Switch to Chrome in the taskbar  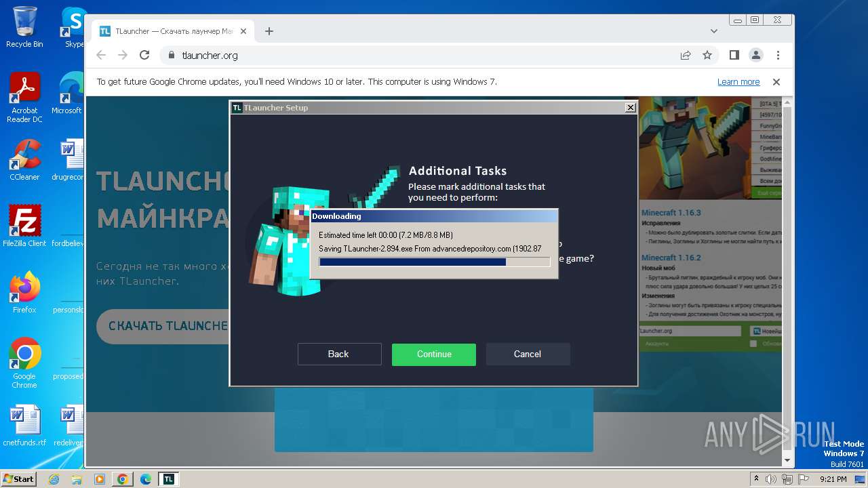pyautogui.click(x=122, y=479)
